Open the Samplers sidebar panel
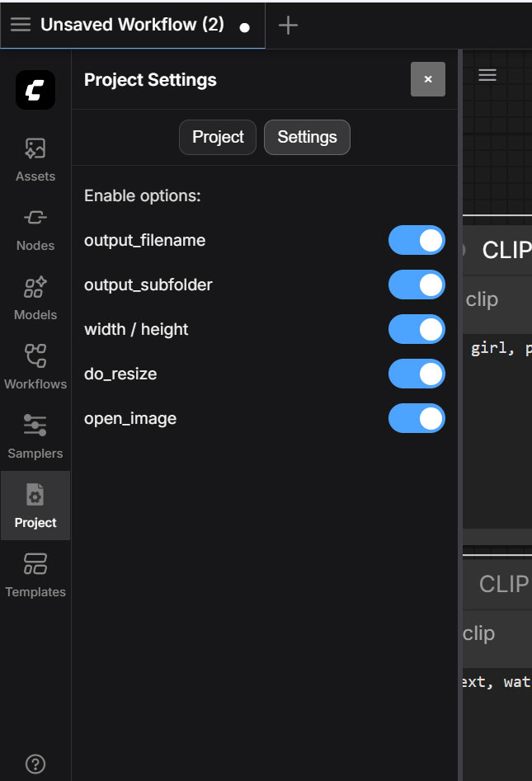The image size is (532, 781). coord(35,436)
